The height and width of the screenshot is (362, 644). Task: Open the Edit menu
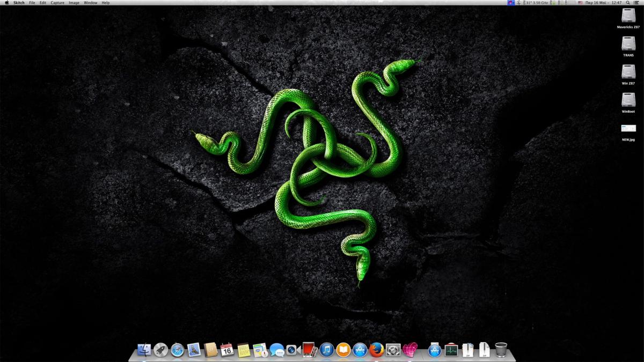pyautogui.click(x=43, y=3)
